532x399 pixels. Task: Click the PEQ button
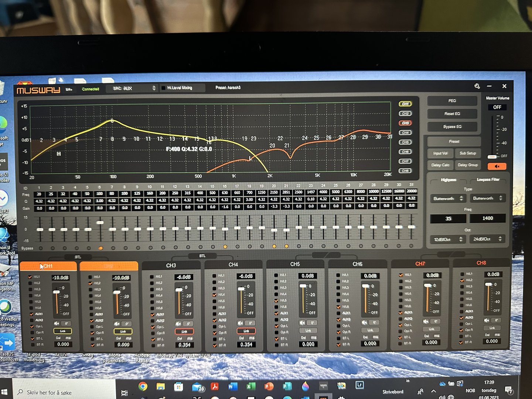(452, 101)
